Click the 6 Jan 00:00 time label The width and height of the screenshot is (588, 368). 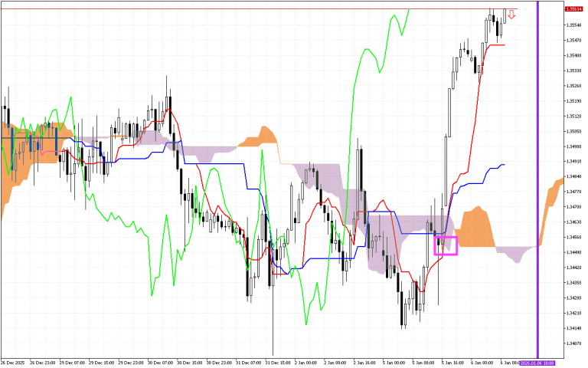(x=482, y=363)
